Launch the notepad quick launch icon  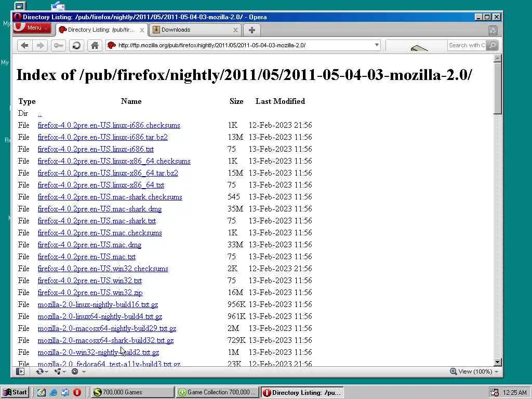pos(42,392)
